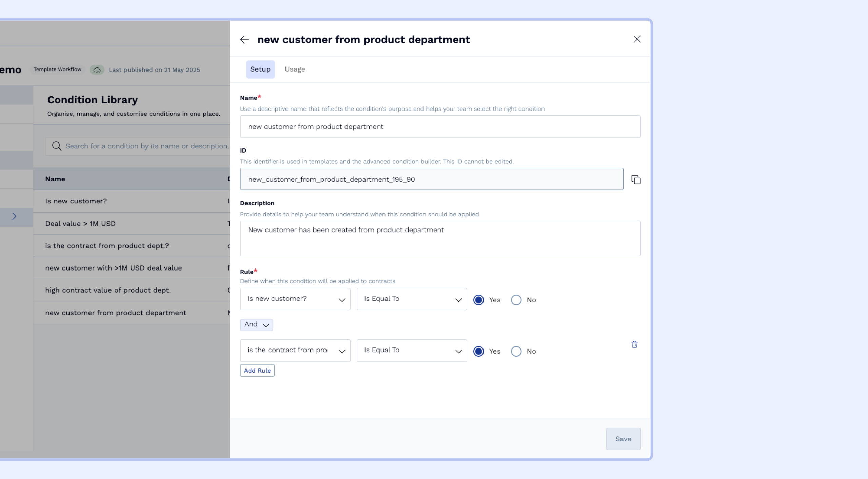Close the condition panel with the X
868x479 pixels.
click(x=637, y=39)
